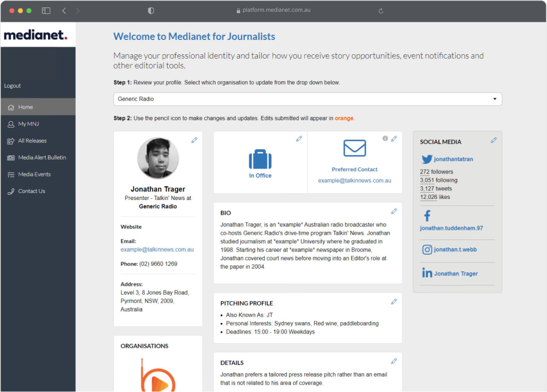The image size is (547, 392).
Task: Click the info icon beside Preferred Contact
Action: click(385, 138)
